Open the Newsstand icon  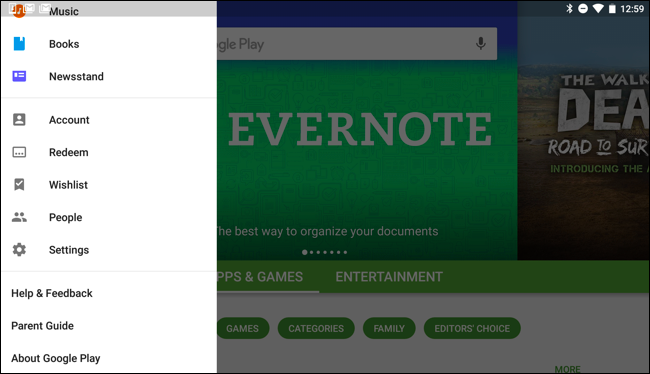point(19,76)
